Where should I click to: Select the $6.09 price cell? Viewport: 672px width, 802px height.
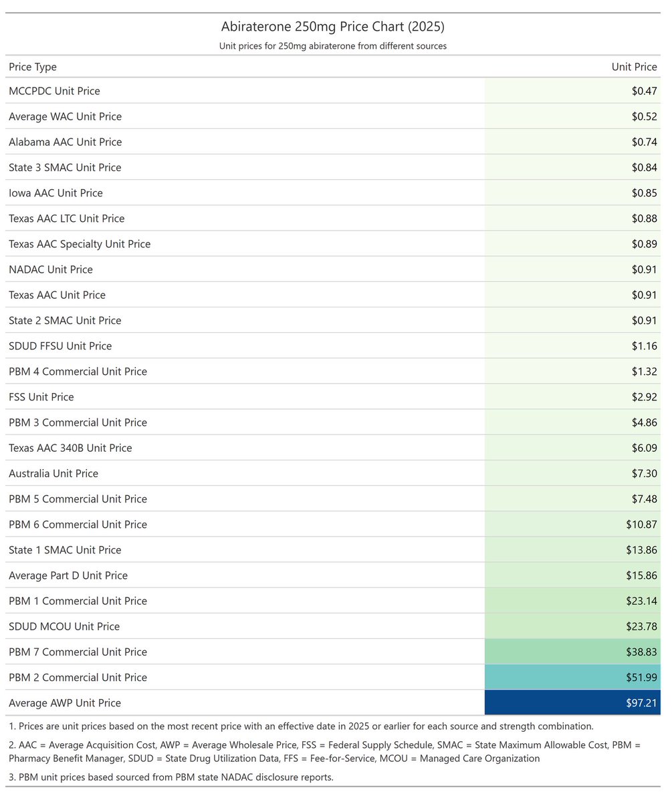[x=572, y=448]
